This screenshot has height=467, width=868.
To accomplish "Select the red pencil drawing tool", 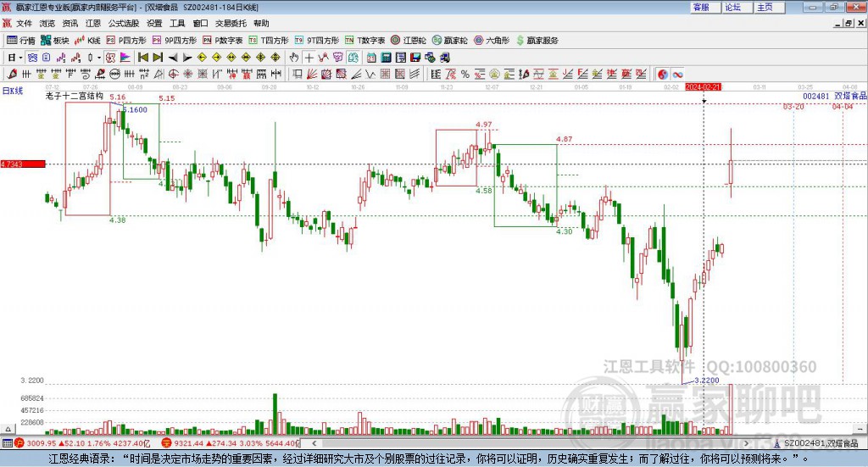I will tap(12, 74).
